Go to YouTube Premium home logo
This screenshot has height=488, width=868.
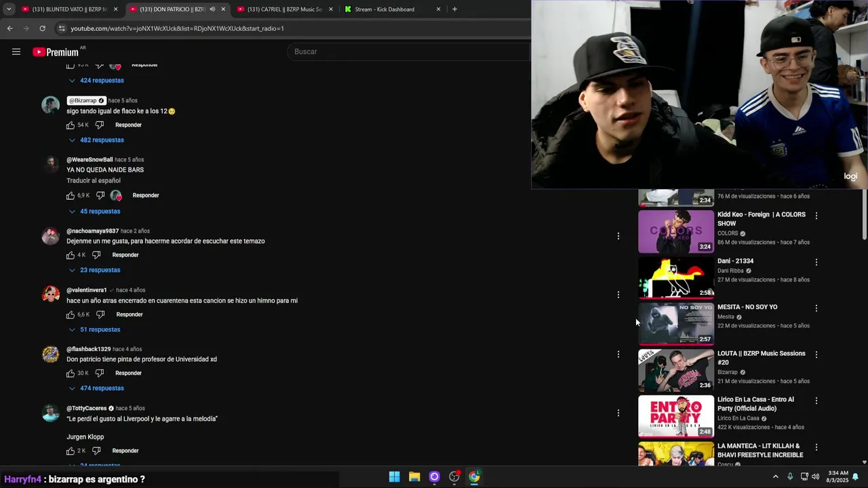tap(56, 52)
